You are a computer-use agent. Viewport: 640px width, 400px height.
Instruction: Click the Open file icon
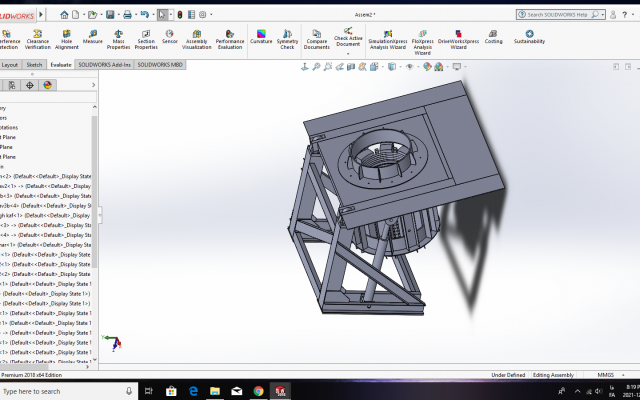[92, 15]
